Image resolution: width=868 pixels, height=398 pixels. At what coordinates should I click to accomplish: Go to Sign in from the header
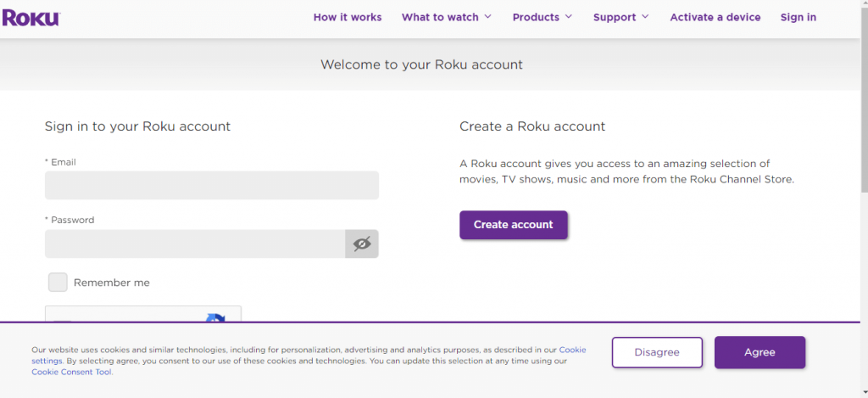pos(798,17)
